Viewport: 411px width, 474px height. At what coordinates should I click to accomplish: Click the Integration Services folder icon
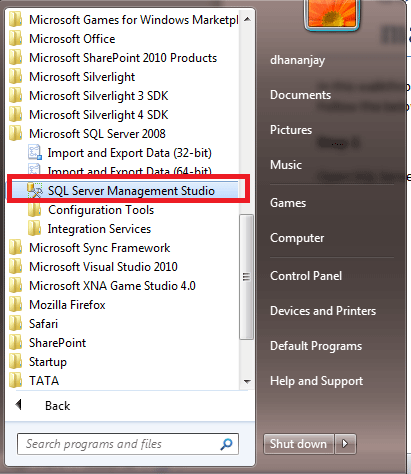pyautogui.click(x=35, y=229)
